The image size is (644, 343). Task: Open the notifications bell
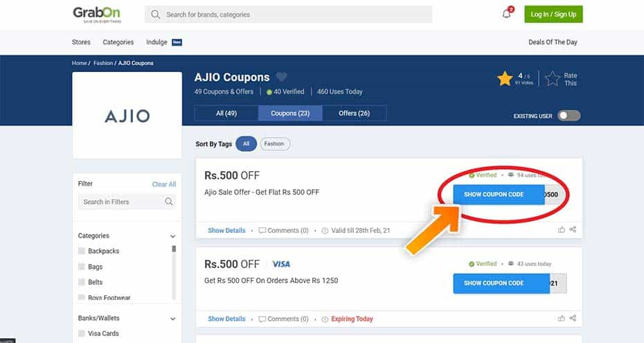[507, 14]
